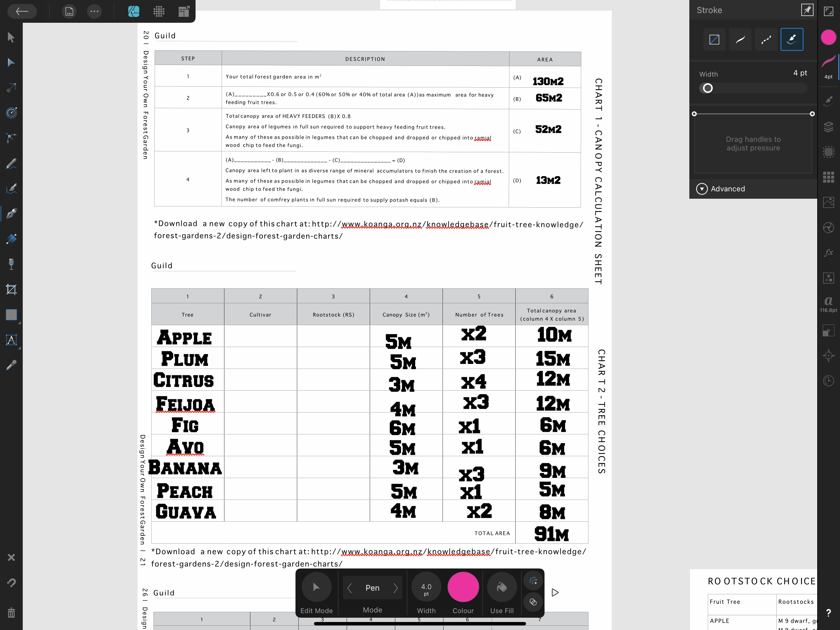
Task: Pin the Stroke panel open
Action: (807, 10)
